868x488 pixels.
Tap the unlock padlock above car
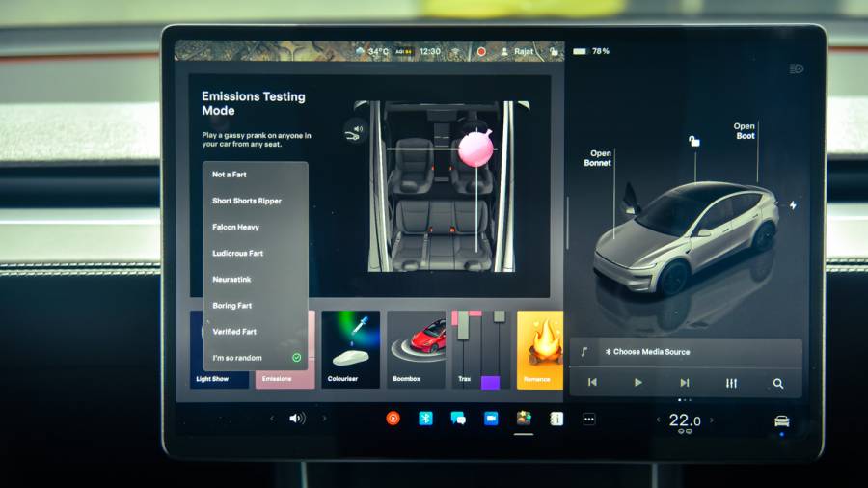click(693, 141)
